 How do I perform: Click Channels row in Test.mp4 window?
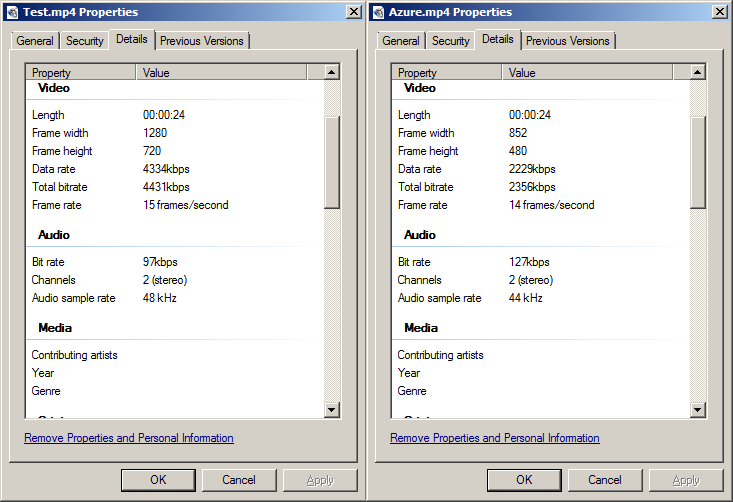(175, 280)
